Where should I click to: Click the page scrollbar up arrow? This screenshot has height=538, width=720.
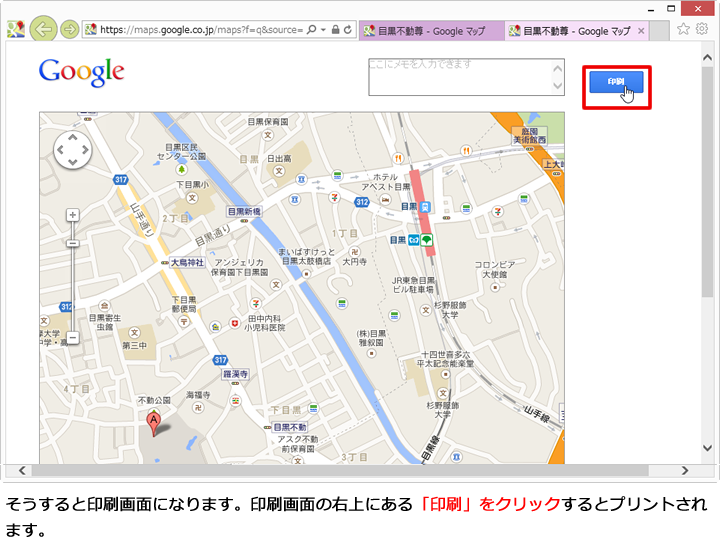(707, 57)
